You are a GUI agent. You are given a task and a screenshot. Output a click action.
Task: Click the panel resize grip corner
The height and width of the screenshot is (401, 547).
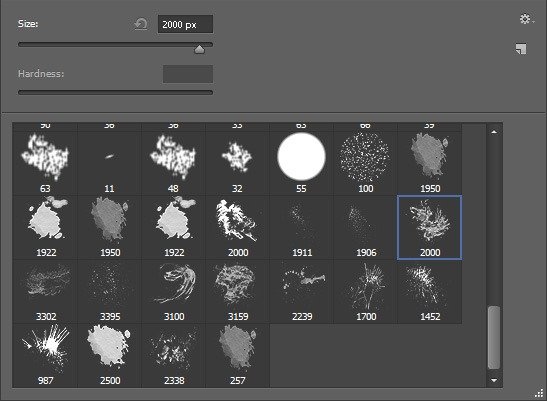coord(539,394)
